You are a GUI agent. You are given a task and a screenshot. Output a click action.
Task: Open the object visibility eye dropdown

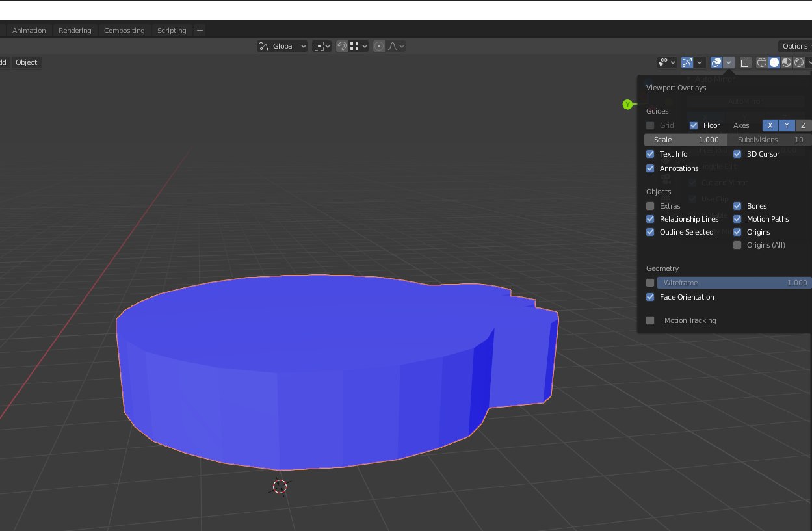(x=666, y=62)
